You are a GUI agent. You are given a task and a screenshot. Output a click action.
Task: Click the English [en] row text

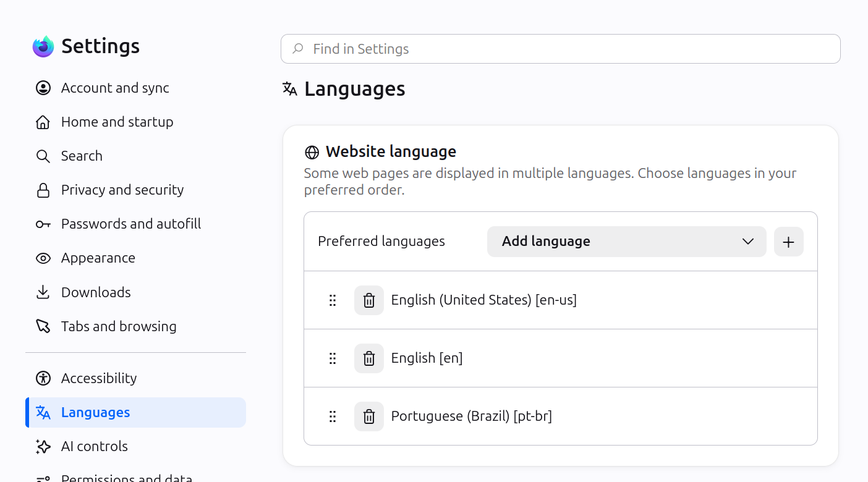point(427,358)
